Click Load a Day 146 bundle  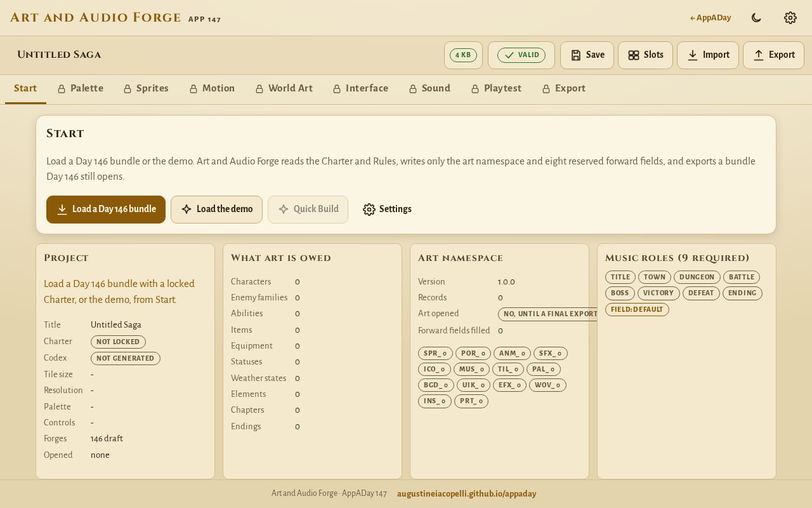click(106, 210)
